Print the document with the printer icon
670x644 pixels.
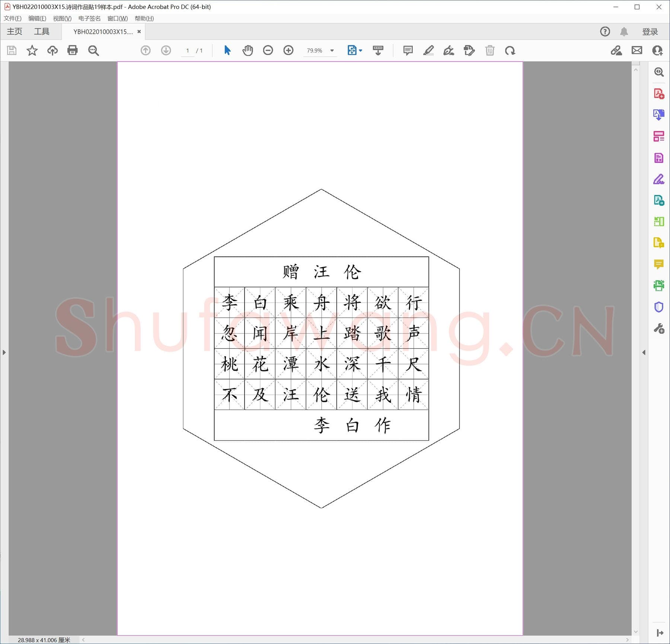click(x=73, y=50)
